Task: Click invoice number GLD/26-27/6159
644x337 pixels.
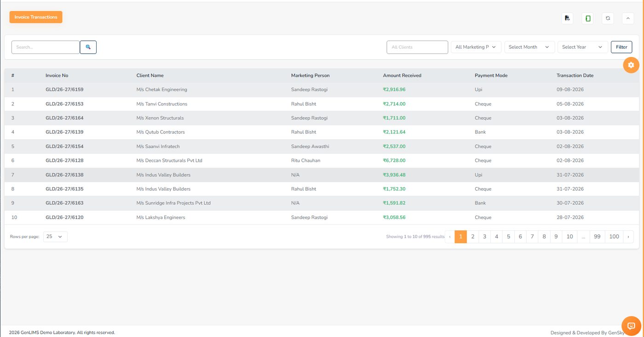Action: [64, 90]
